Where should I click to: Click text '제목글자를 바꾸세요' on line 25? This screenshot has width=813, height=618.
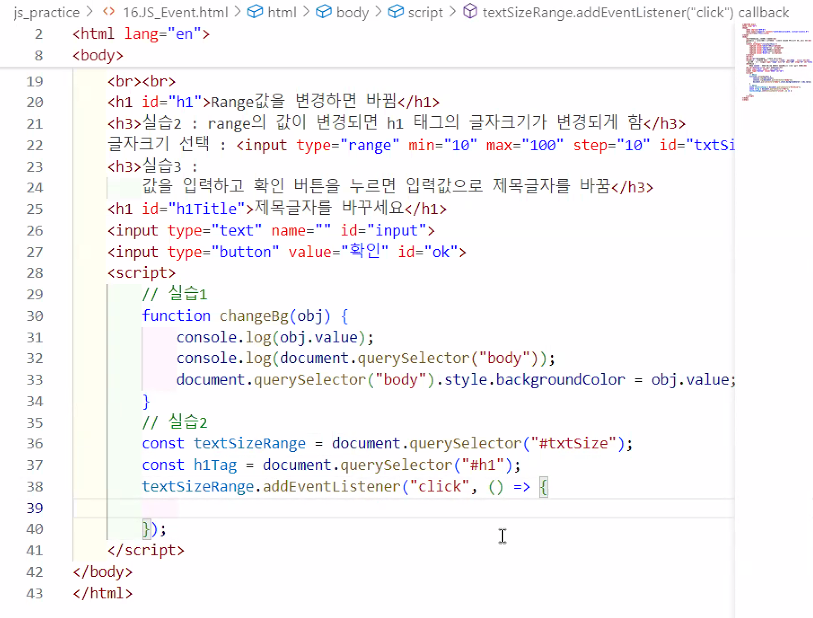point(329,208)
